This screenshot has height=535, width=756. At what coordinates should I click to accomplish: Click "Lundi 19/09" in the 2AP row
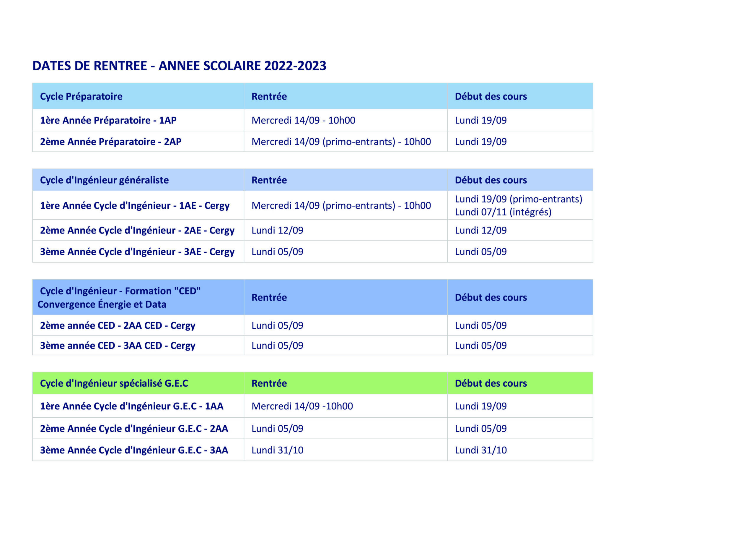tap(481, 142)
